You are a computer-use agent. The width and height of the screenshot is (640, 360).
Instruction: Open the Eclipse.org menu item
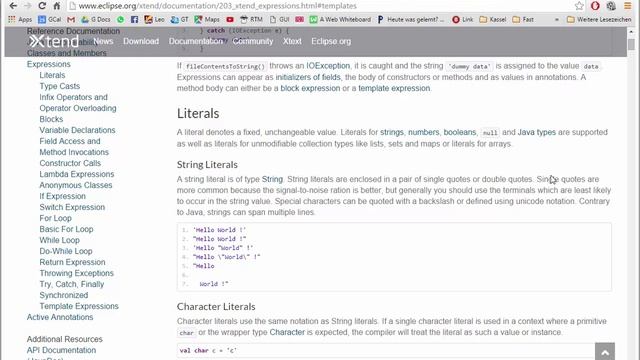[x=331, y=41]
